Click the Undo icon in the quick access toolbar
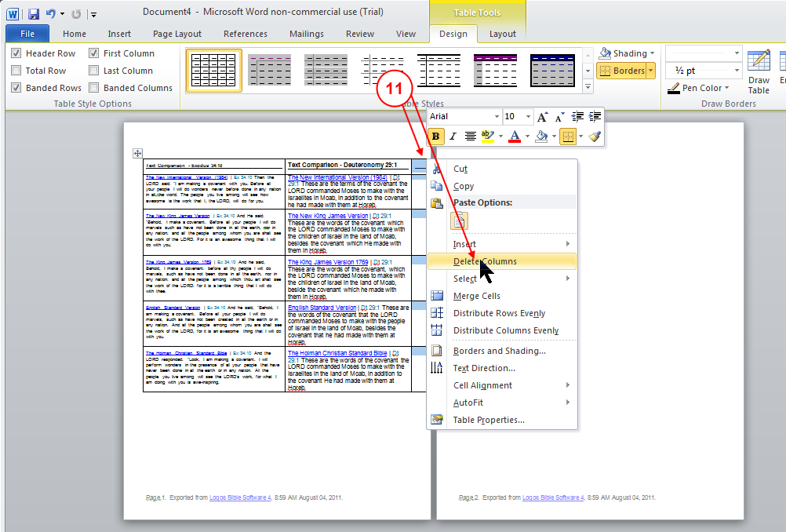The image size is (786, 532). coord(51,14)
